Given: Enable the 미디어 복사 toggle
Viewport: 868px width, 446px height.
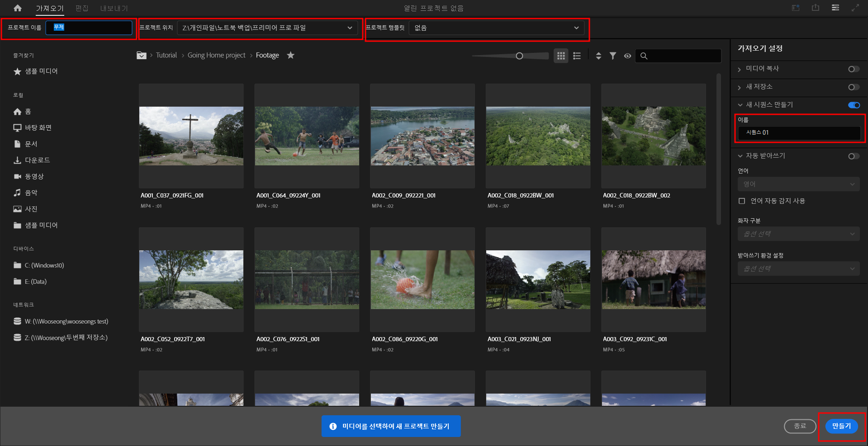Looking at the screenshot, I should 854,69.
